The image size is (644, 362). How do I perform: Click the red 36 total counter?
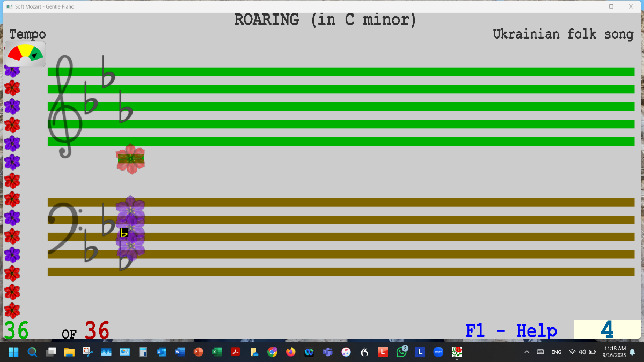(97, 330)
